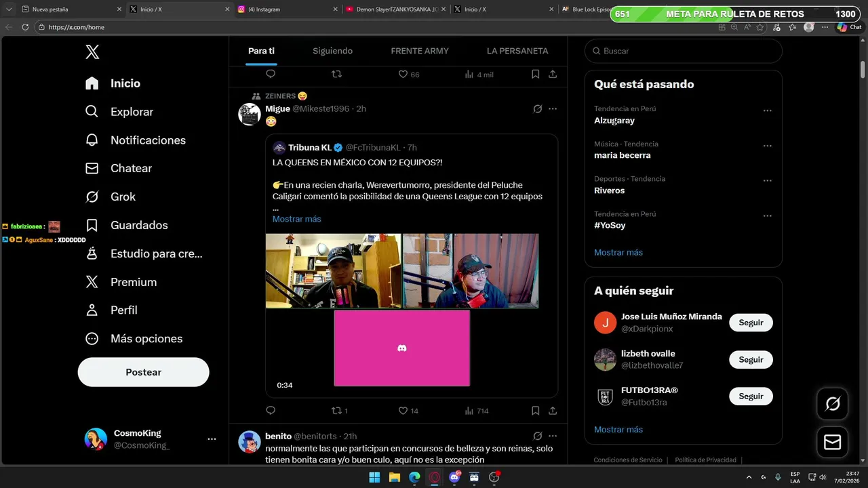Open Discord from the taskbar
868x488 pixels.
coord(454,477)
